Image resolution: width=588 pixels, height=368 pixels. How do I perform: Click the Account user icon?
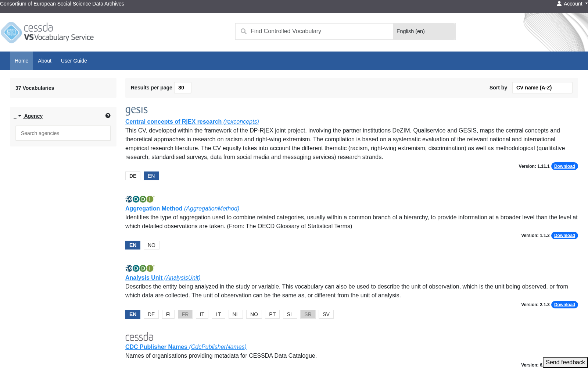click(559, 4)
